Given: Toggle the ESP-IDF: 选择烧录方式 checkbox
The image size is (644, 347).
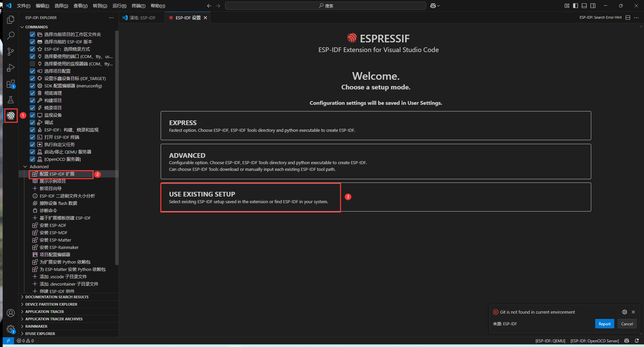Looking at the screenshot, I should click(32, 49).
